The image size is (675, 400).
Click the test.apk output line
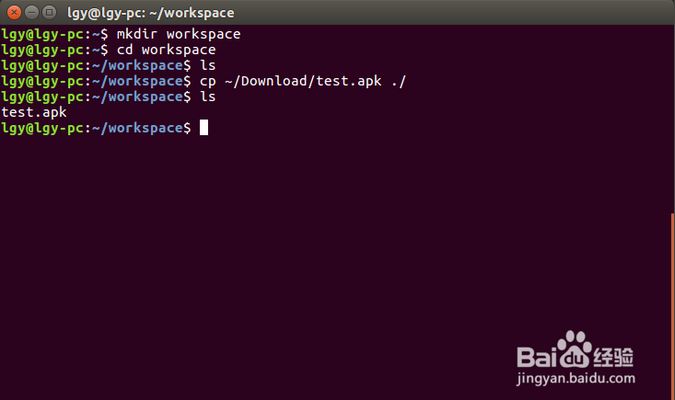34,112
